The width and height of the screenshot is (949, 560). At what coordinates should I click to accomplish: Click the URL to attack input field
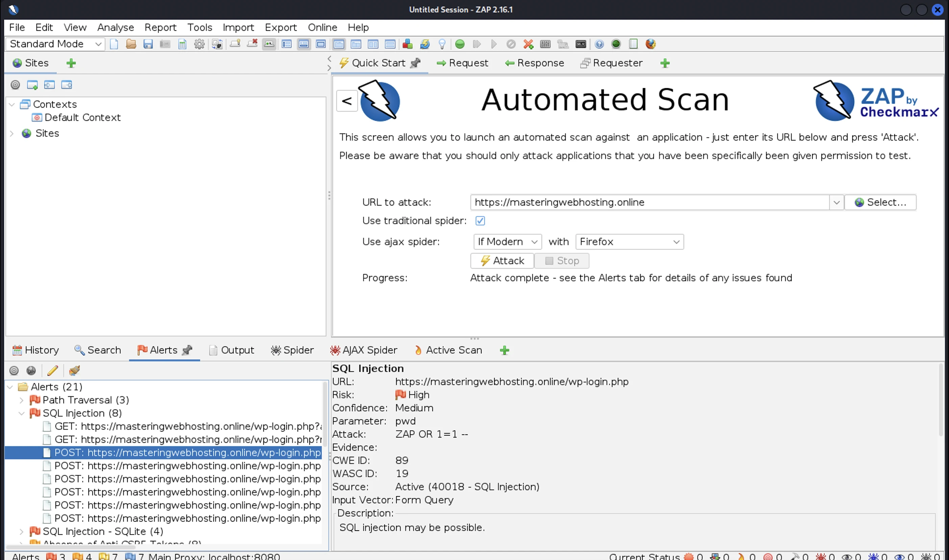point(649,202)
